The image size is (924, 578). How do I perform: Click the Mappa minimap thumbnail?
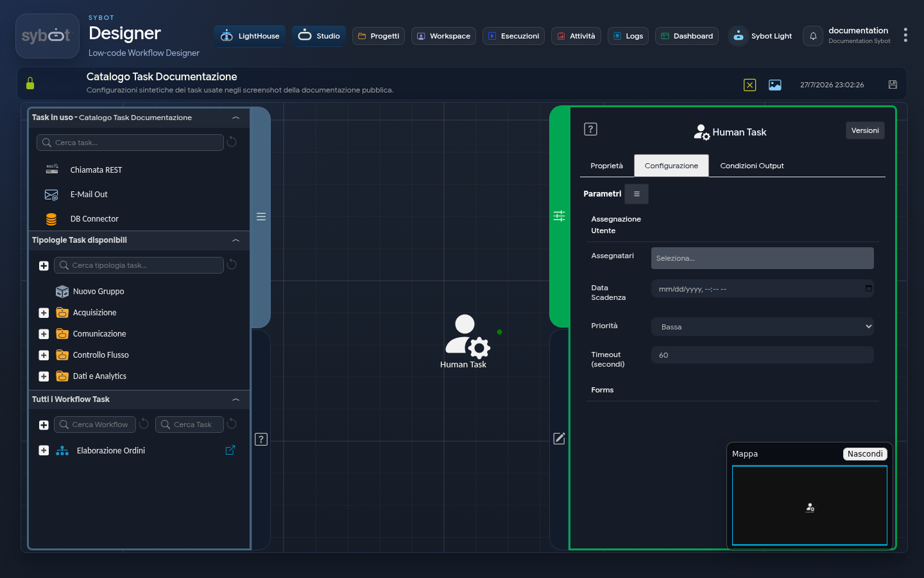coord(810,506)
